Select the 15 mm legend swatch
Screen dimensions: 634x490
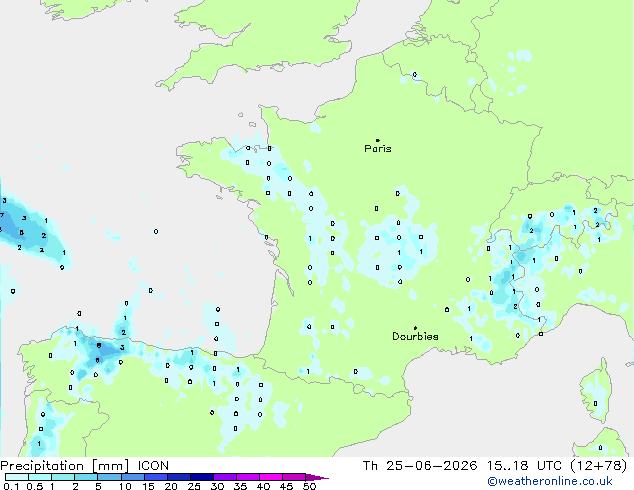point(155,477)
